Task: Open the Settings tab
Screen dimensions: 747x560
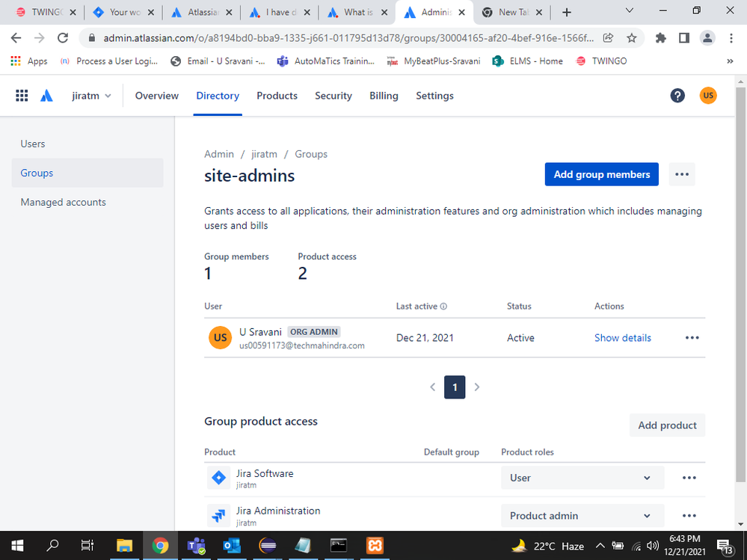Action: tap(434, 96)
